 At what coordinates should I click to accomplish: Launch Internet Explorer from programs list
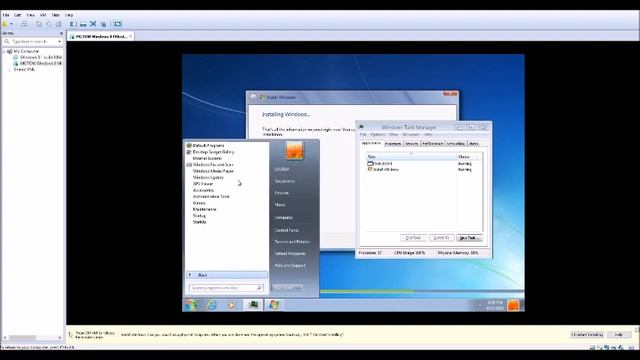[x=207, y=158]
